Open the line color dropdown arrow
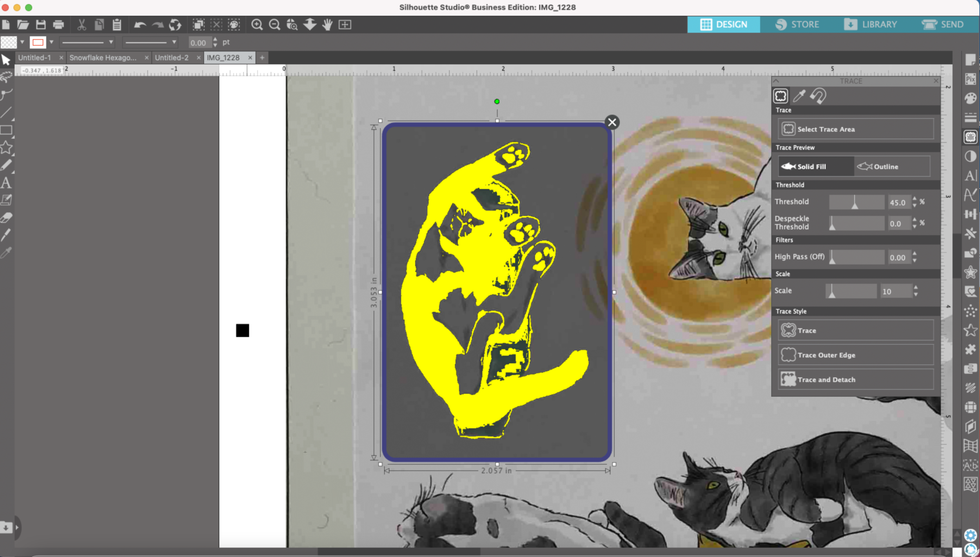This screenshot has width=980, height=557. pos(51,42)
